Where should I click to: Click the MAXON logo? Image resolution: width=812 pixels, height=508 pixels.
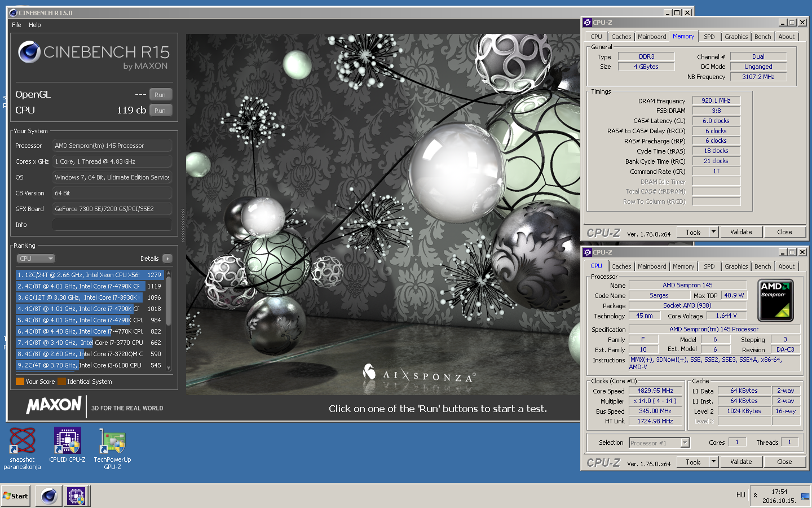pos(54,405)
